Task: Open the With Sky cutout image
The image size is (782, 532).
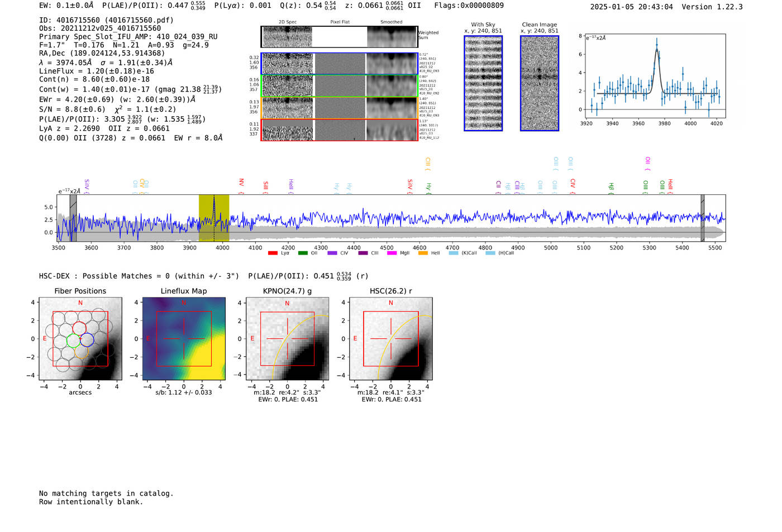Action: (483, 83)
